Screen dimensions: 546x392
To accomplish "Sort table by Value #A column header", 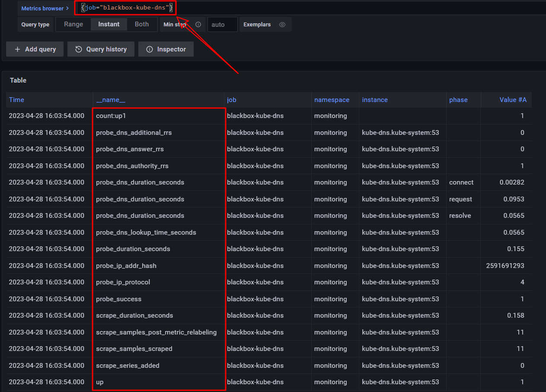I will 513,100.
